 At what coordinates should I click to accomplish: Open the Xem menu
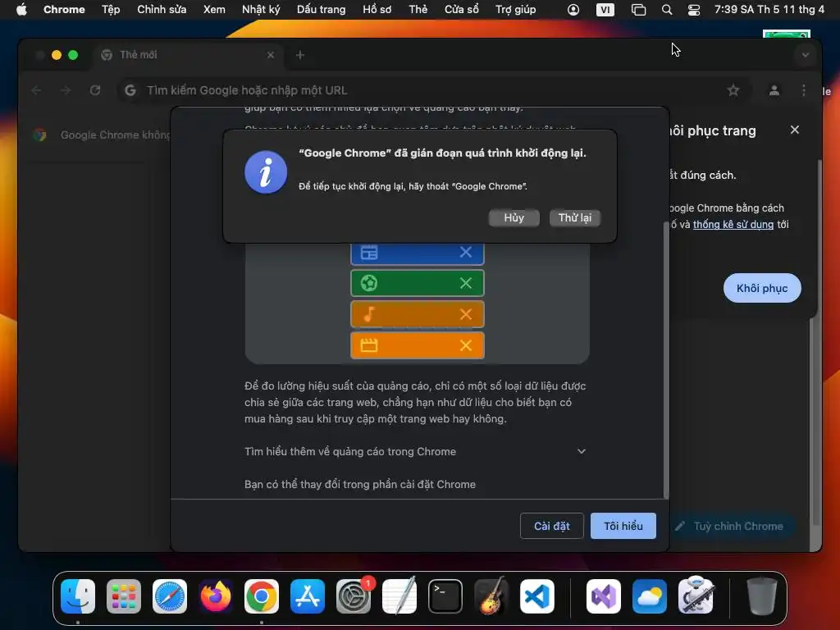(x=214, y=10)
